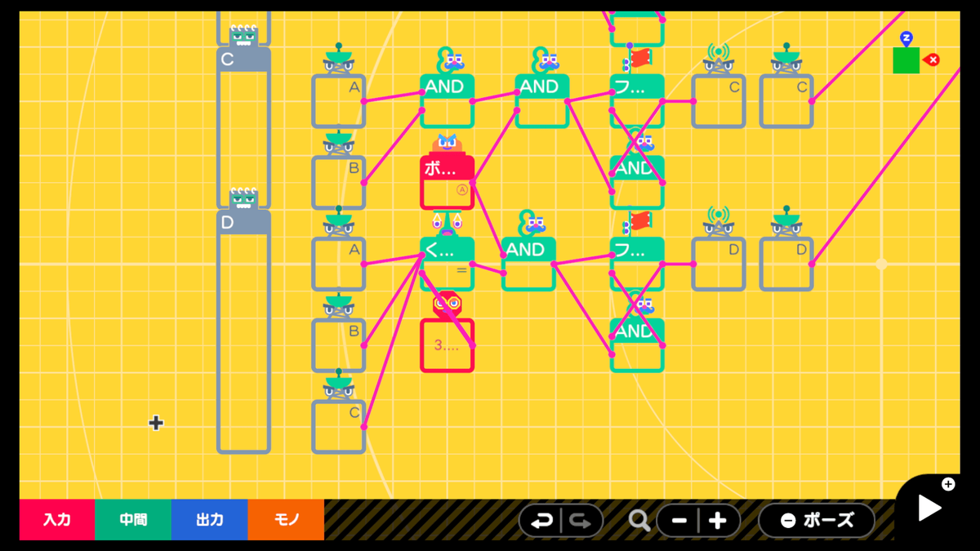Select satellite-dish Nodon C beside the C entrance

[786, 100]
